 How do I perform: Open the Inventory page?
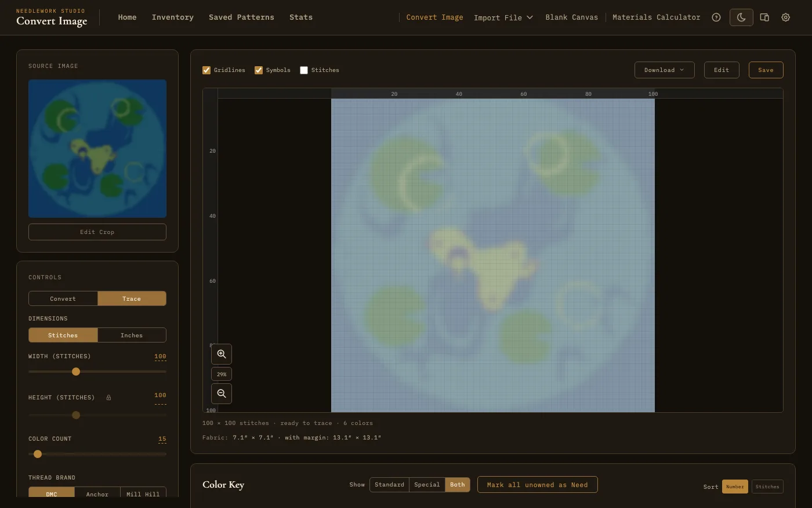tap(173, 17)
